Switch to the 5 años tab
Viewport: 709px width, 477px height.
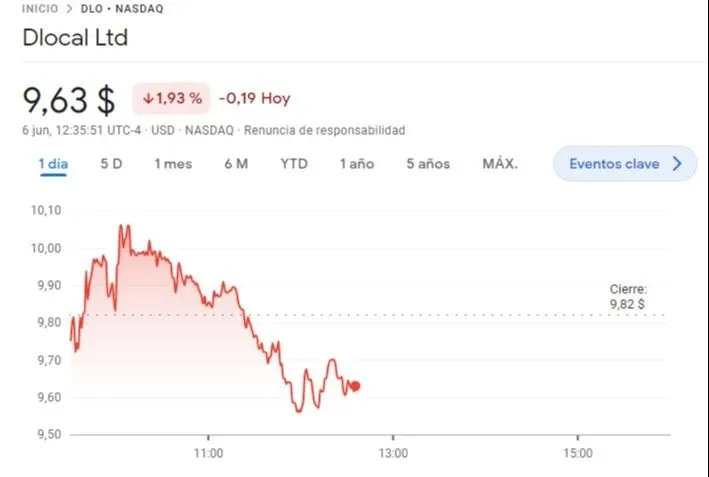coord(428,164)
